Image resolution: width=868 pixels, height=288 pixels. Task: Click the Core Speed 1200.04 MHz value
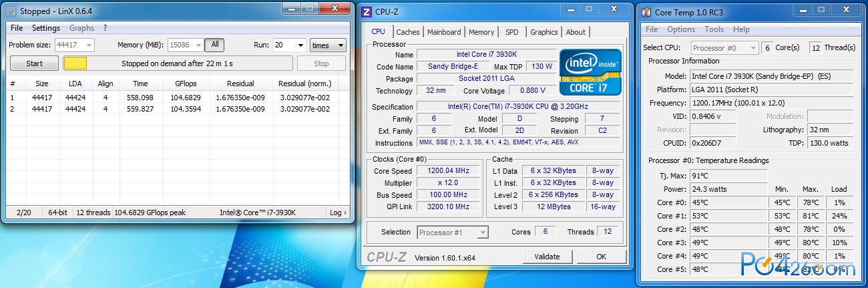[448, 171]
